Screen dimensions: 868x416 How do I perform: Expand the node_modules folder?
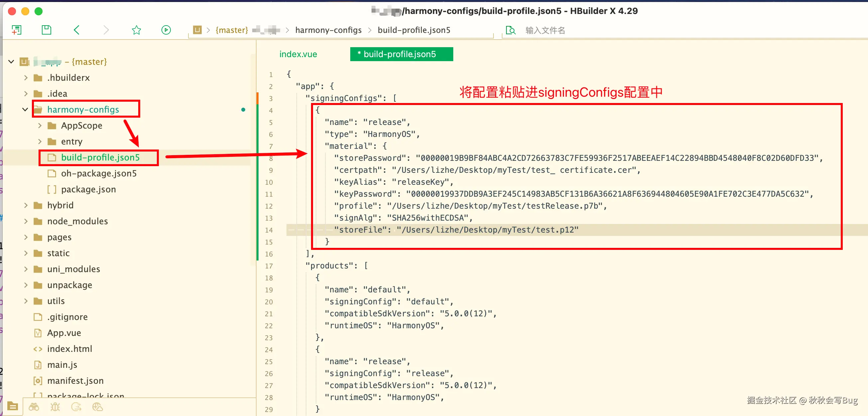[x=26, y=221]
